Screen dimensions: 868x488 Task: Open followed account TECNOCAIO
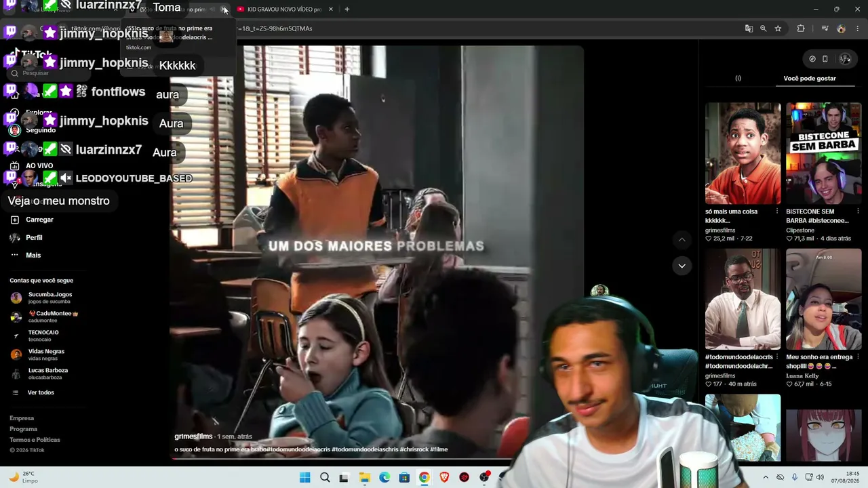(35, 335)
